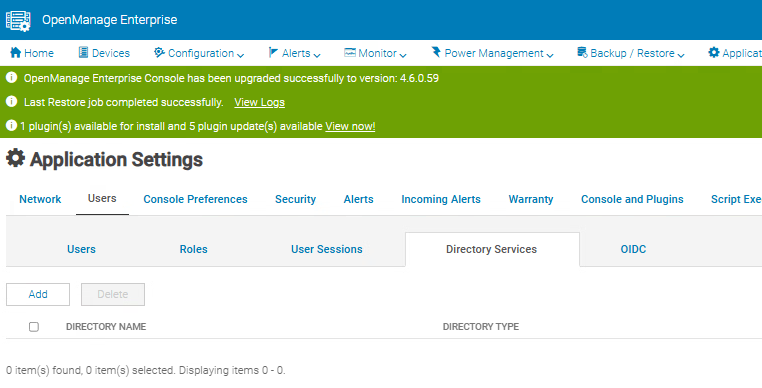Switch to the Security tab

tap(295, 199)
